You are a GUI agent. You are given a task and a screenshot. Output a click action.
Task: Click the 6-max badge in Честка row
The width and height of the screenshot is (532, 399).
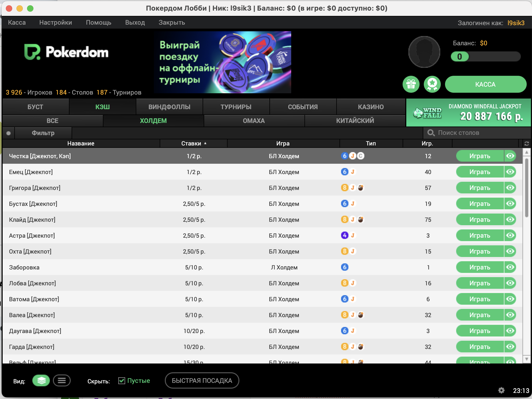point(345,156)
